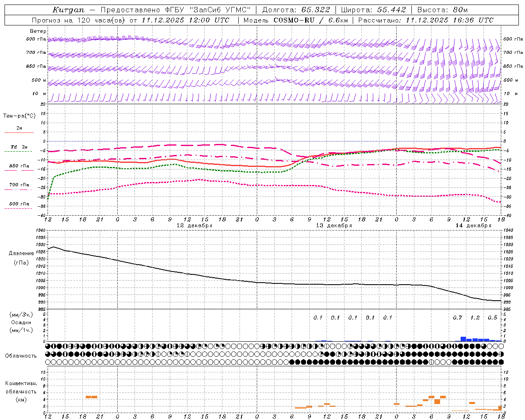Click the provider text ФГБУ "ЗапСиб УГМС"
This screenshot has height=420, width=525.
click(x=207, y=10)
